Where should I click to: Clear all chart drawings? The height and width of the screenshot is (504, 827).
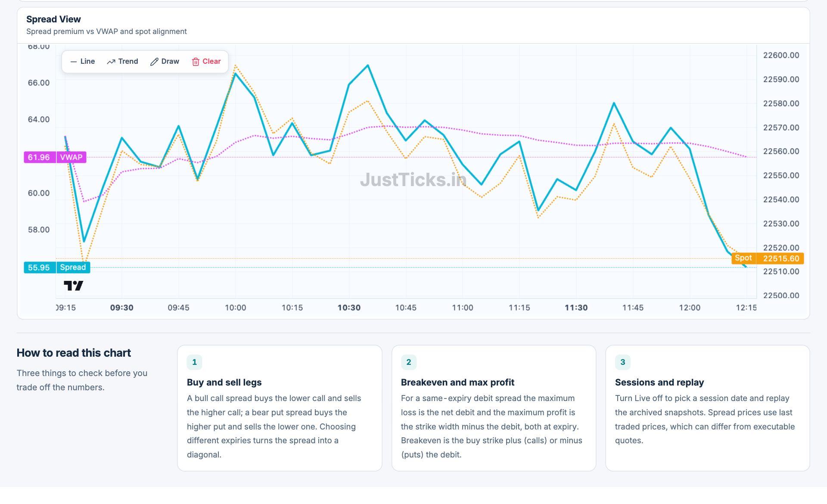tap(206, 62)
